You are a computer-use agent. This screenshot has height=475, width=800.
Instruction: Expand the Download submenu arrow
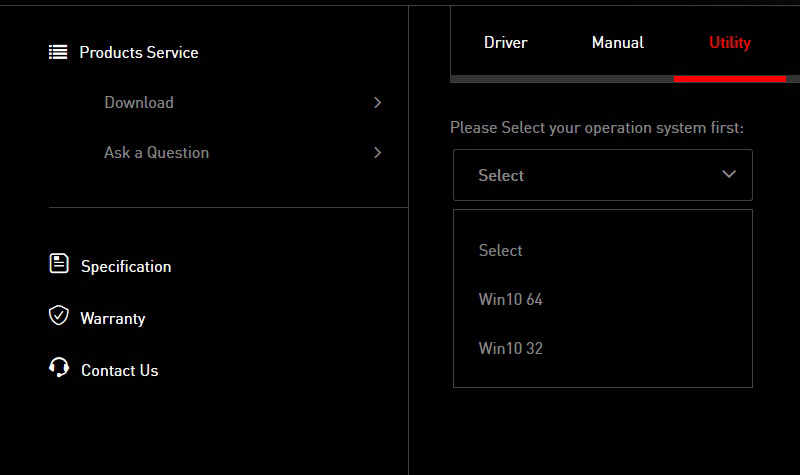point(377,102)
